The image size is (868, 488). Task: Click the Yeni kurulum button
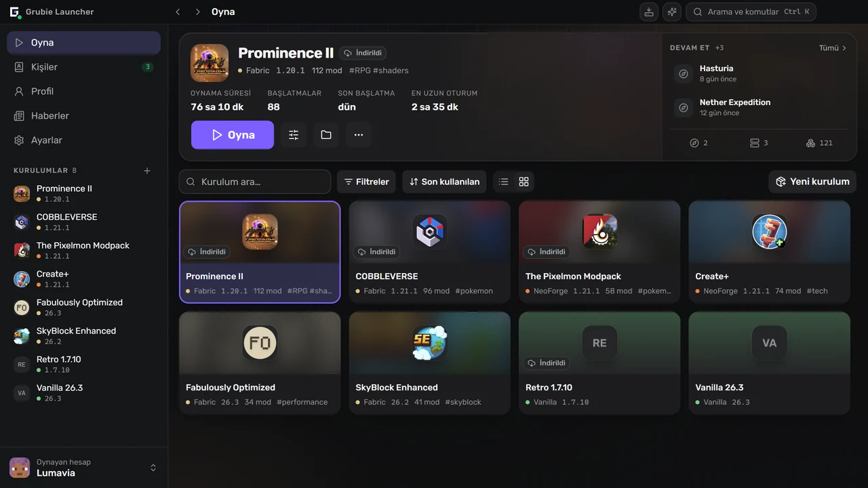click(x=812, y=182)
